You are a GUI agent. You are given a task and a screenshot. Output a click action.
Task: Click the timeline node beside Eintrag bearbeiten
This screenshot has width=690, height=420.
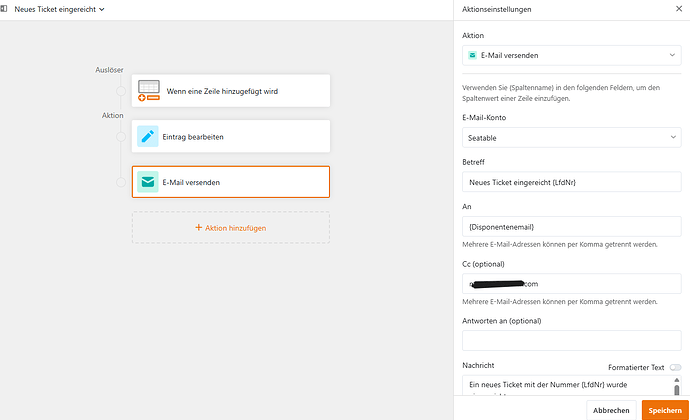(121, 136)
